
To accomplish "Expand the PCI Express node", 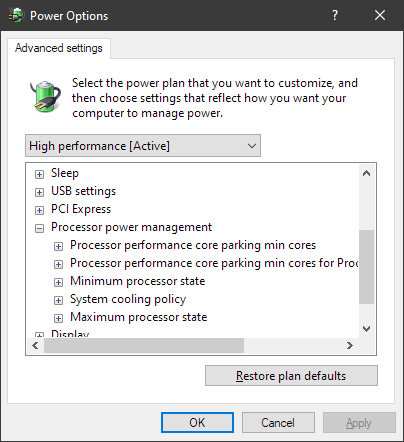I will (39, 210).
